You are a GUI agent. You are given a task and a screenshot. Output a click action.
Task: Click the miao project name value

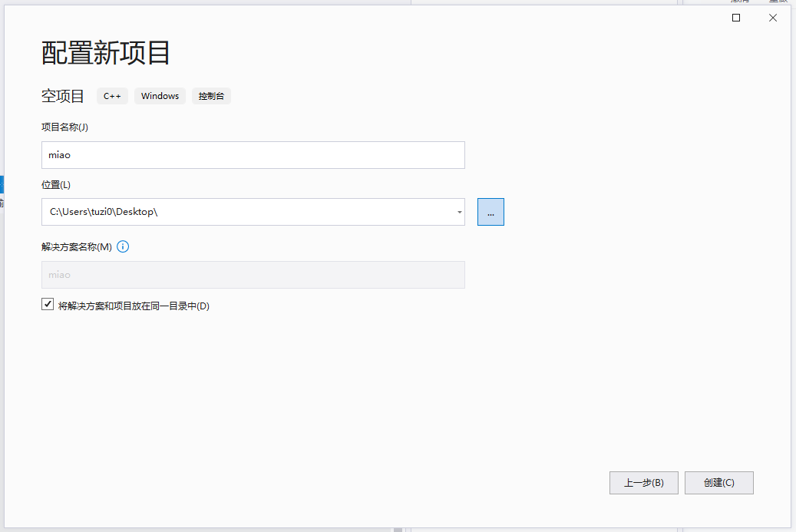(x=61, y=155)
